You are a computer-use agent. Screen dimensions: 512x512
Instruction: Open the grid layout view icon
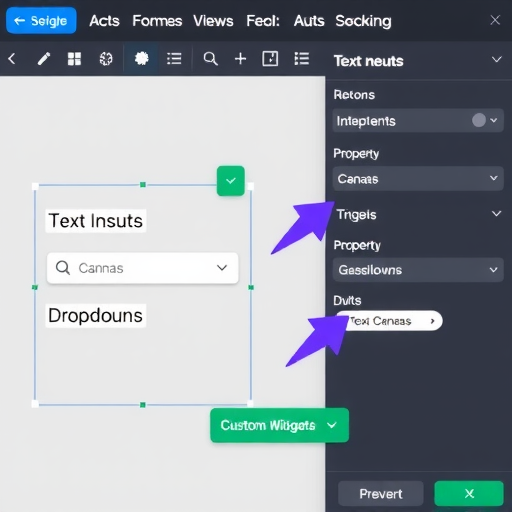click(x=74, y=59)
